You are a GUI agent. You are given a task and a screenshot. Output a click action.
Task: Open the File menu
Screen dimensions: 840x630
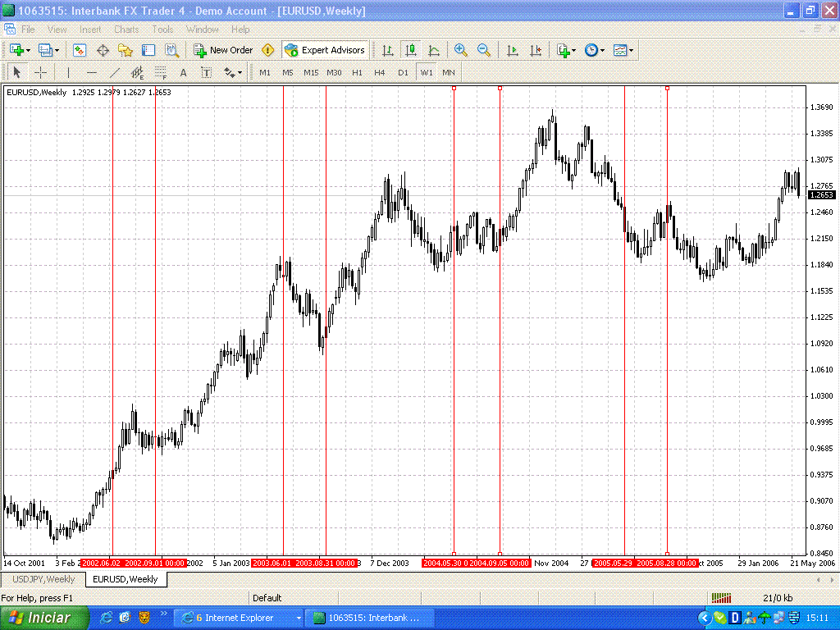coord(28,30)
